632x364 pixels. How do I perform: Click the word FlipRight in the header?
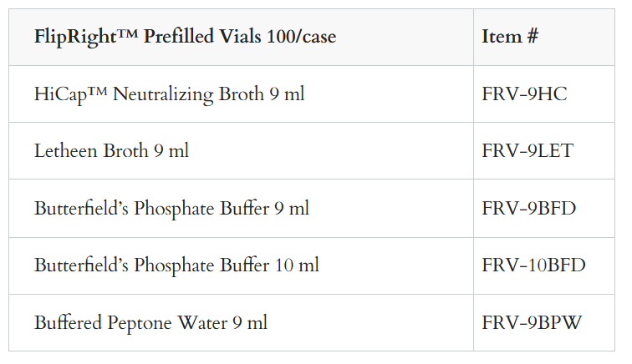(75, 38)
